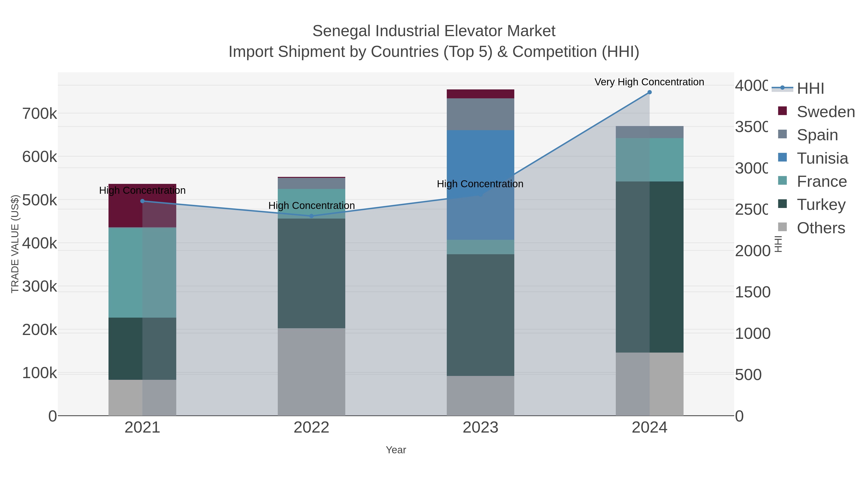Click the Turkey dark green legend swatch
Screen dimensions: 868x488
point(782,204)
